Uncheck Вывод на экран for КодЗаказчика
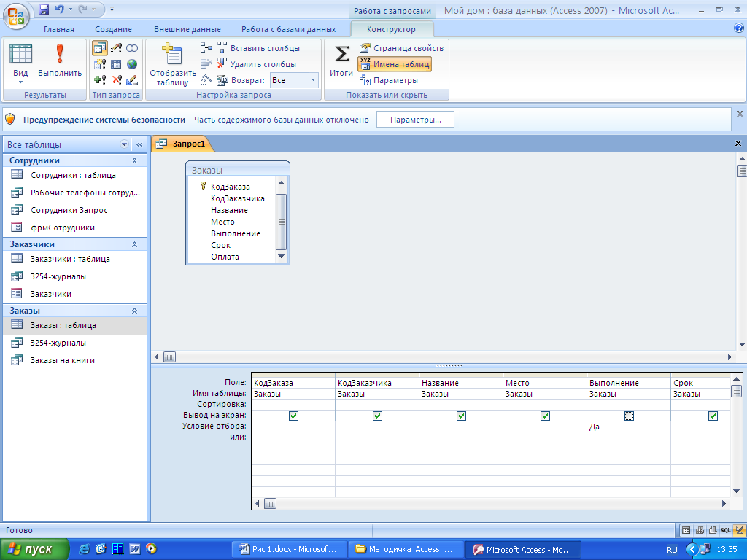This screenshot has height=560, width=747. pyautogui.click(x=377, y=416)
